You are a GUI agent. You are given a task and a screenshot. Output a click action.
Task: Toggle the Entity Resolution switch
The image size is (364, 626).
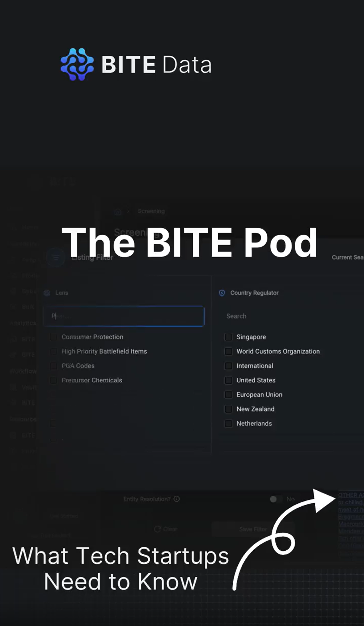pos(276,499)
